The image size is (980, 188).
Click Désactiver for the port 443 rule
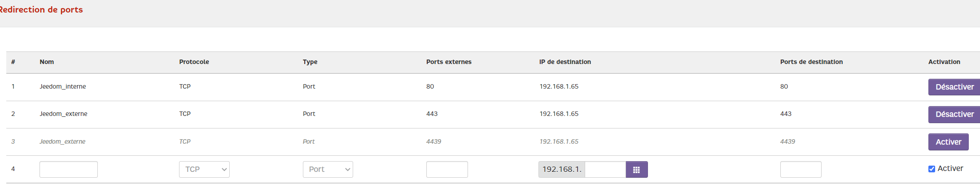pos(954,114)
